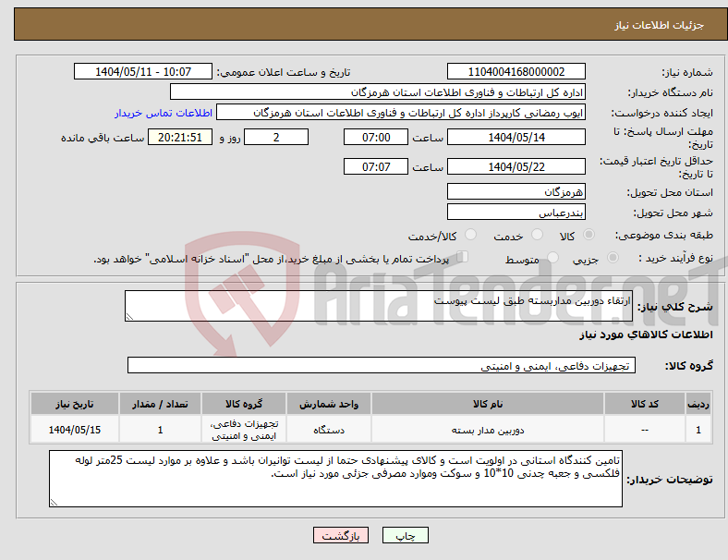This screenshot has width=728, height=560.
Task: Open the اطلاعات تماس خریدار link
Action: pos(164,113)
